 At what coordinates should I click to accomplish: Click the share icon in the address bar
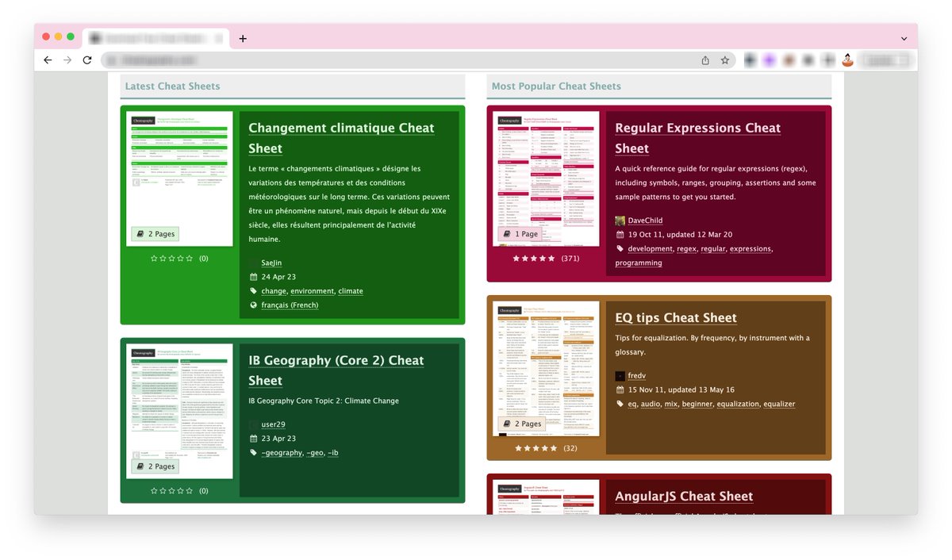705,60
